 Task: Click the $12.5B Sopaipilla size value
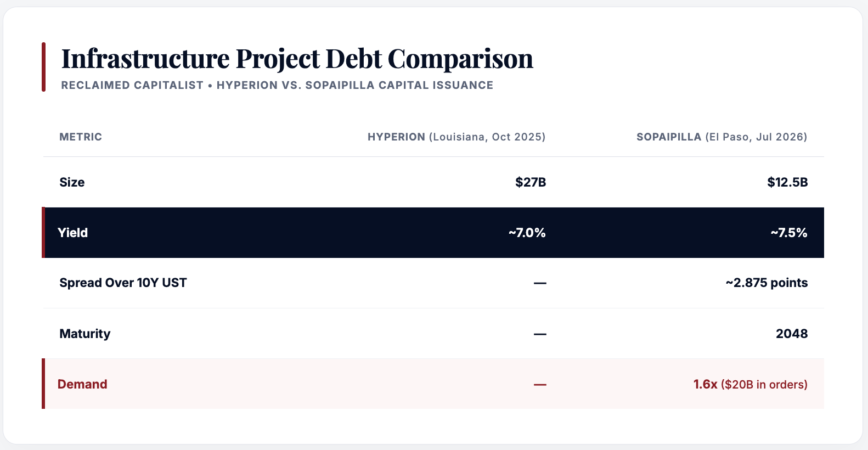(787, 182)
